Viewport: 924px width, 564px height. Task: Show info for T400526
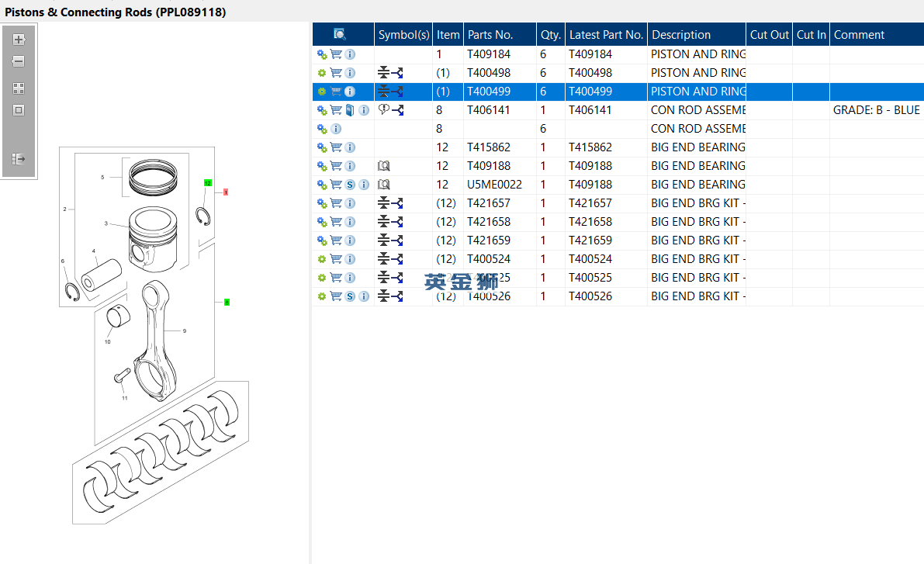[x=364, y=296]
